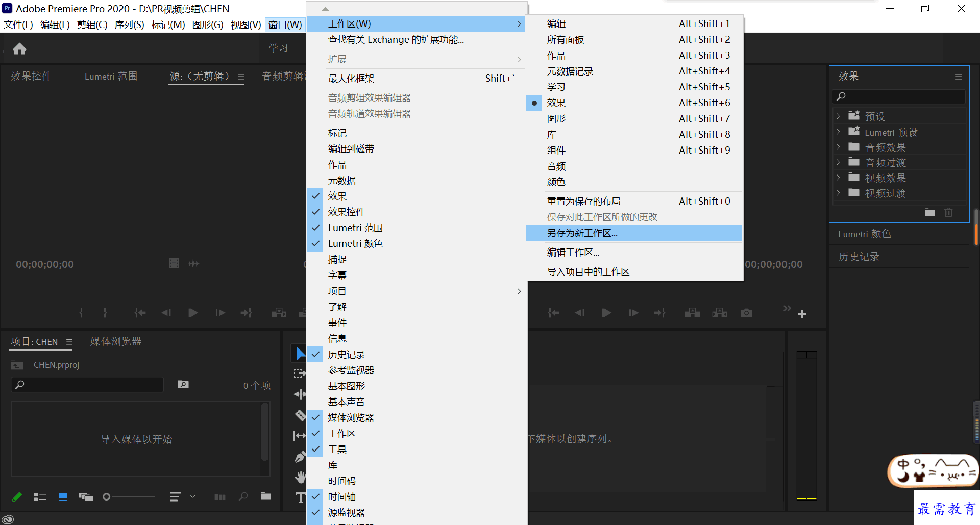Go to In point in source monitor
The width and height of the screenshot is (980, 525).
(140, 313)
